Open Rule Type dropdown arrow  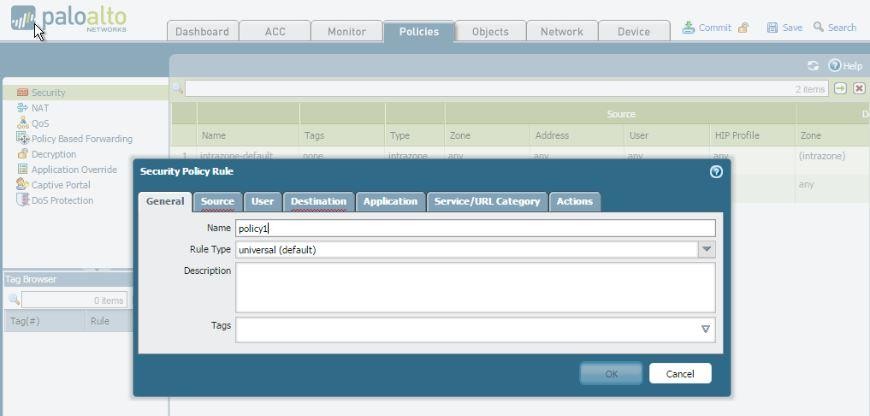[707, 249]
